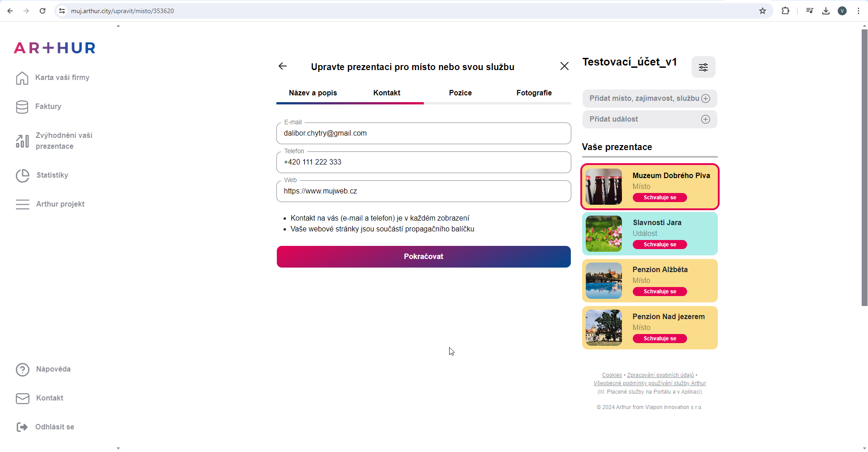Select the Název a popis tab
Viewport: 868px width, 452px height.
(313, 93)
